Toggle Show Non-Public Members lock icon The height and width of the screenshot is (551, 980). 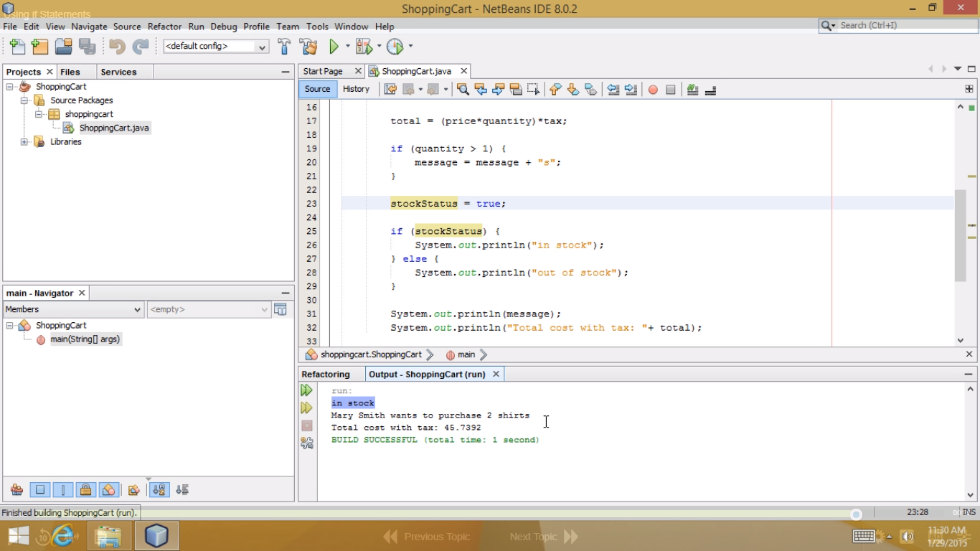(x=86, y=490)
